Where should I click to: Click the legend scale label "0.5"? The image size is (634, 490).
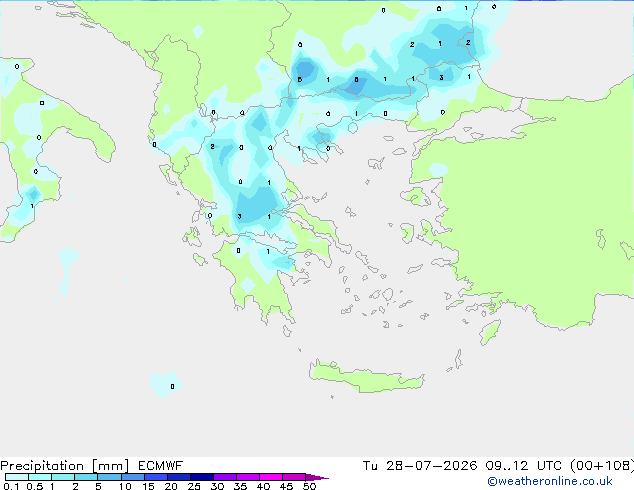pyautogui.click(x=35, y=486)
